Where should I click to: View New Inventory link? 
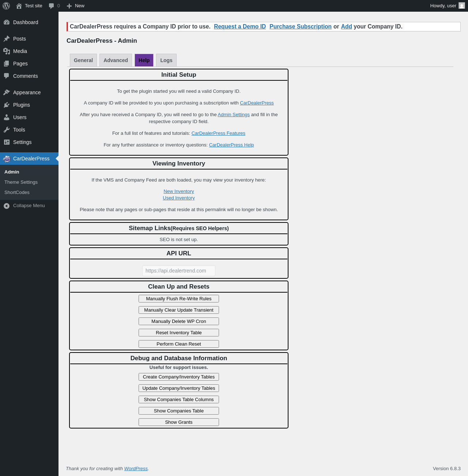pyautogui.click(x=179, y=191)
